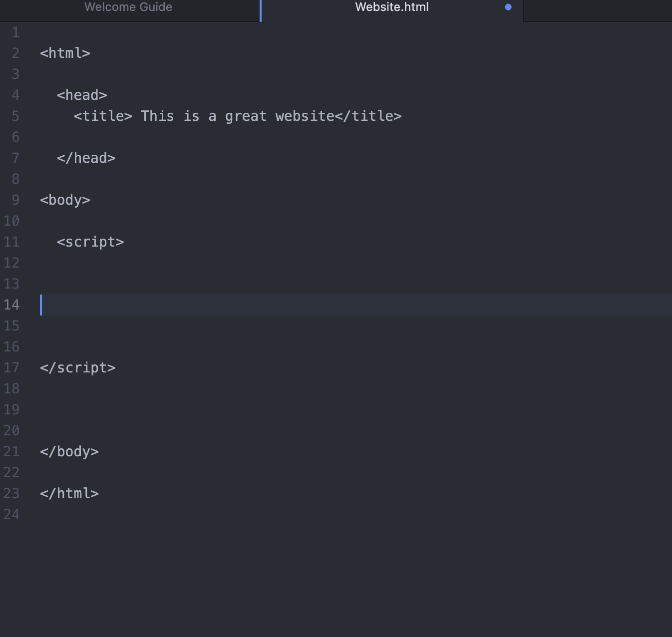
Task: Click the title text 'This is a great website'
Action: (x=238, y=116)
